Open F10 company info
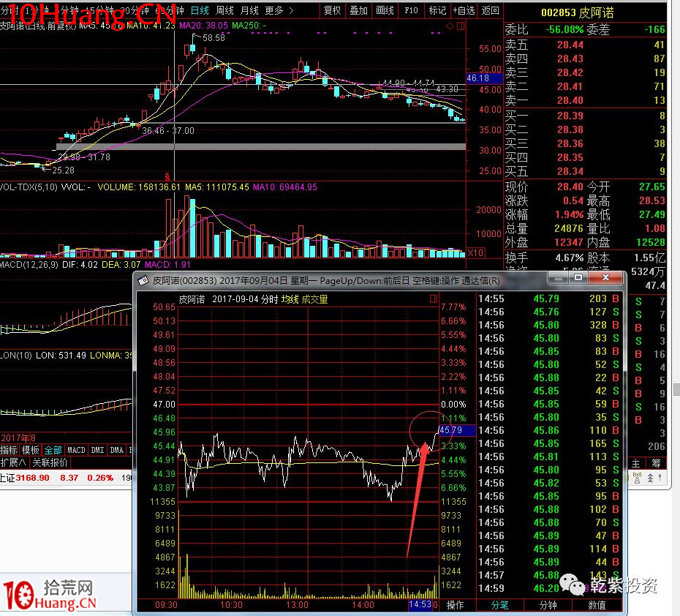680x616 pixels. 411,10
